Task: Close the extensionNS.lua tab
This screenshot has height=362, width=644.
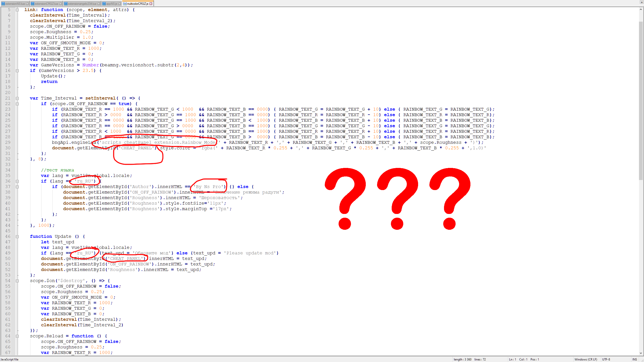Action: pyautogui.click(x=27, y=4)
